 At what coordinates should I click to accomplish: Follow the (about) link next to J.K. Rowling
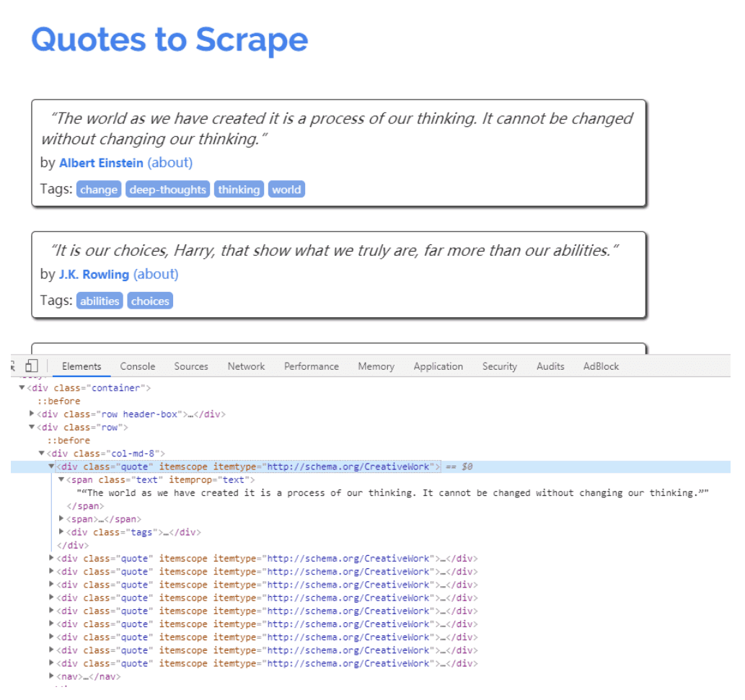[x=156, y=274]
